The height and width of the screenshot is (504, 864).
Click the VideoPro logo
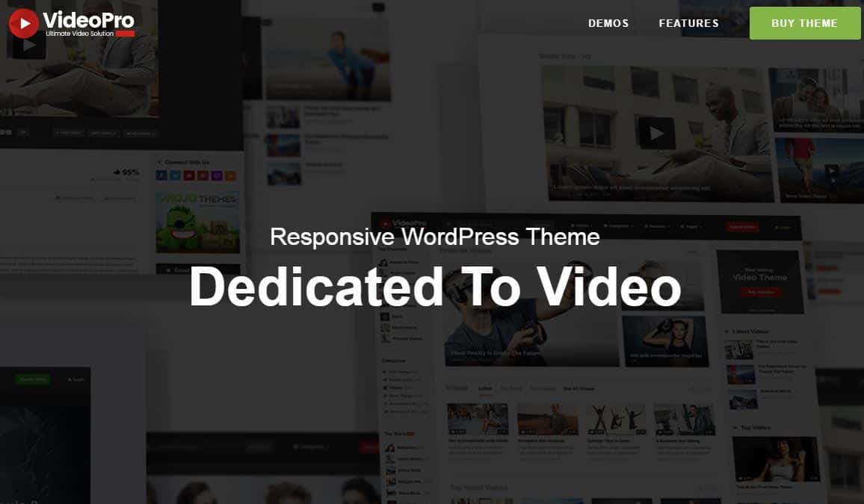click(72, 23)
